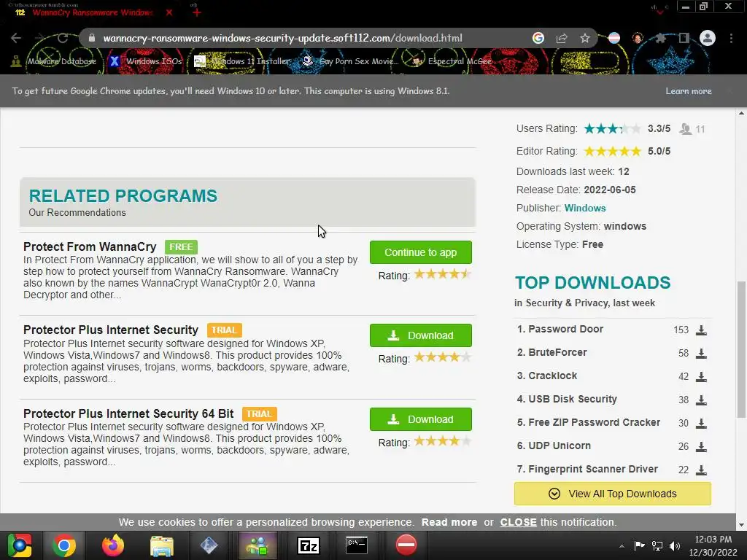Click download icon next to Free ZIP Password Cracker

701,424
